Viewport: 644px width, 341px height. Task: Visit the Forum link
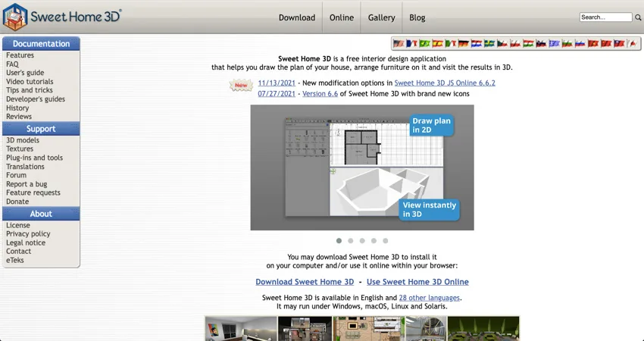click(16, 175)
